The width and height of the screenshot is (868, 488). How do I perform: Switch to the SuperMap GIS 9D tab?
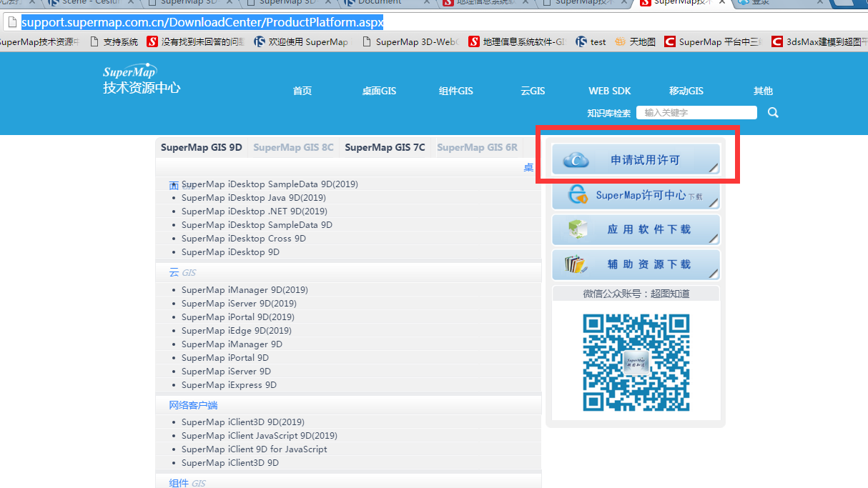pos(202,148)
